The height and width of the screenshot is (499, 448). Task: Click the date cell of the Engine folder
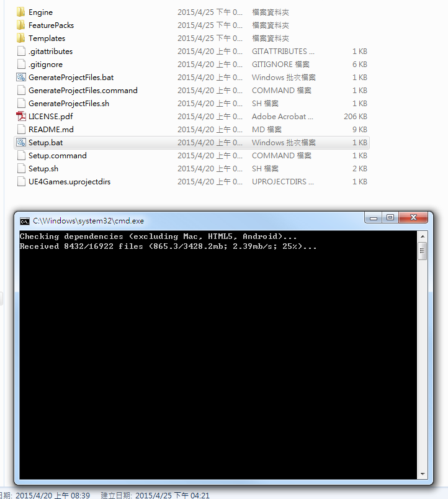(x=210, y=12)
